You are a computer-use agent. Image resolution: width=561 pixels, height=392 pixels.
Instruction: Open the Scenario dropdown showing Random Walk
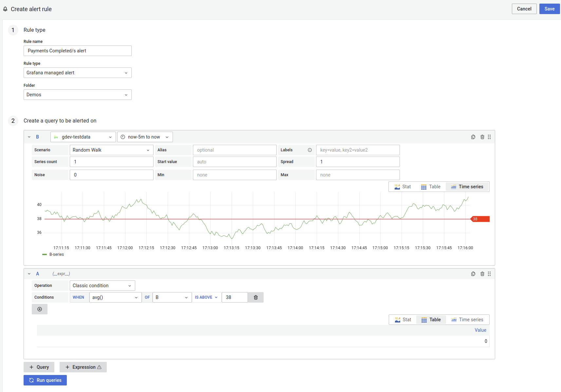(x=111, y=150)
